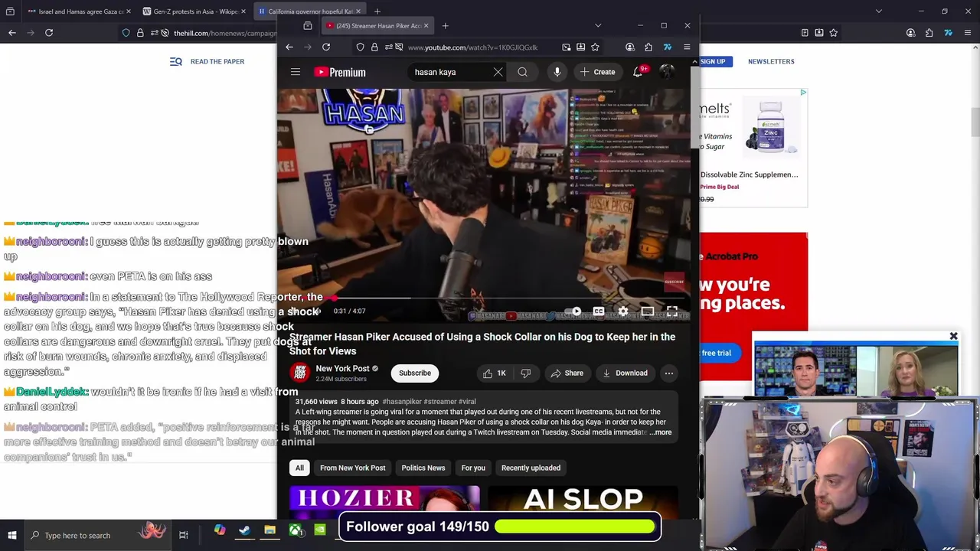
Task: Open the list-all-tabs dropdown in YouTube window
Action: pyautogui.click(x=598, y=25)
